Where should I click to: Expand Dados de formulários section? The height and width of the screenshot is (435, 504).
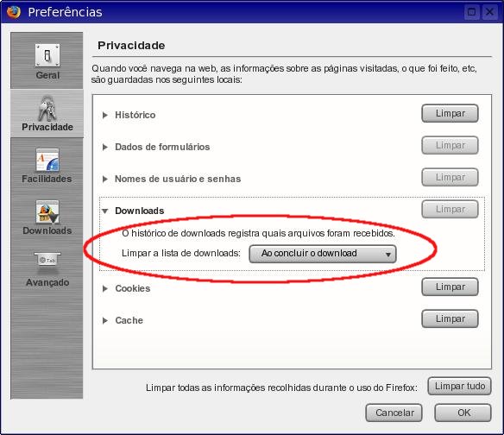pos(104,147)
